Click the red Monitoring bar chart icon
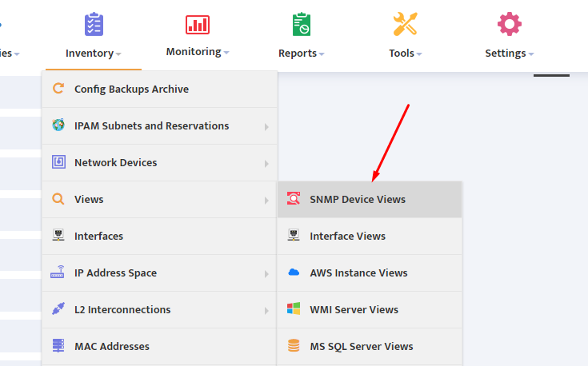 point(198,25)
